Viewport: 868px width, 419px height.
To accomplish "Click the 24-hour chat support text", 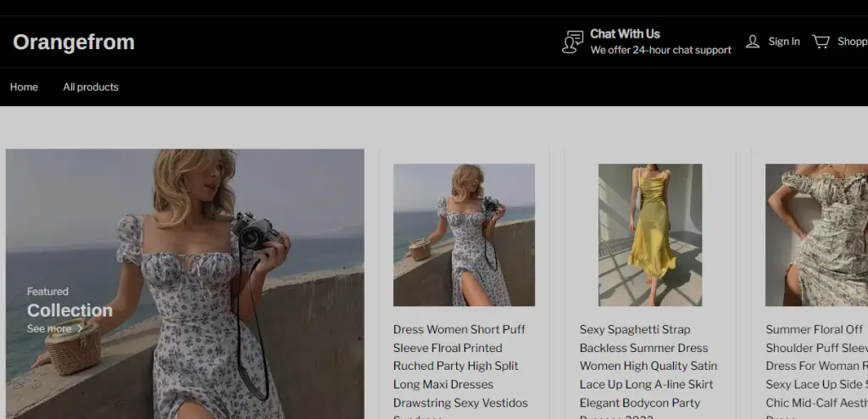I will [x=661, y=50].
